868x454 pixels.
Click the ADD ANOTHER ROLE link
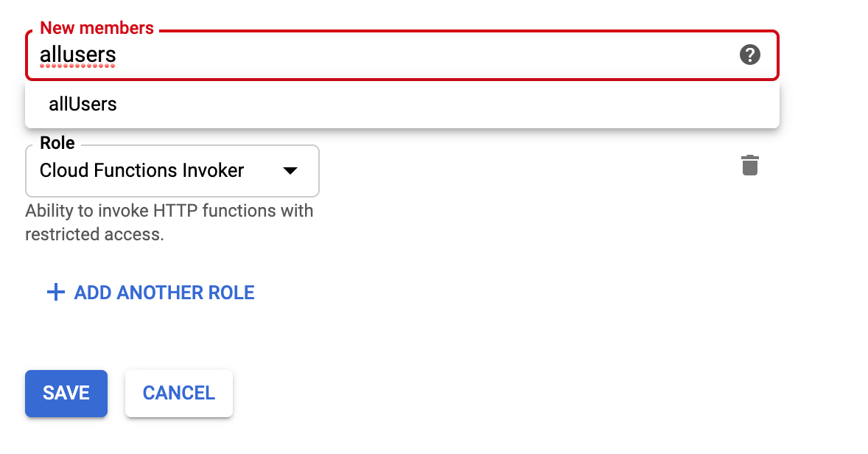pos(164,293)
